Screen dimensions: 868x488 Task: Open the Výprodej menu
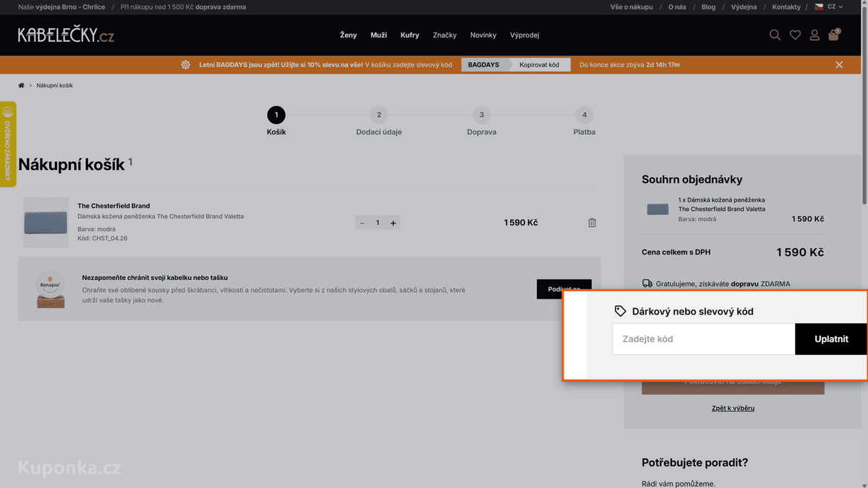(x=524, y=35)
